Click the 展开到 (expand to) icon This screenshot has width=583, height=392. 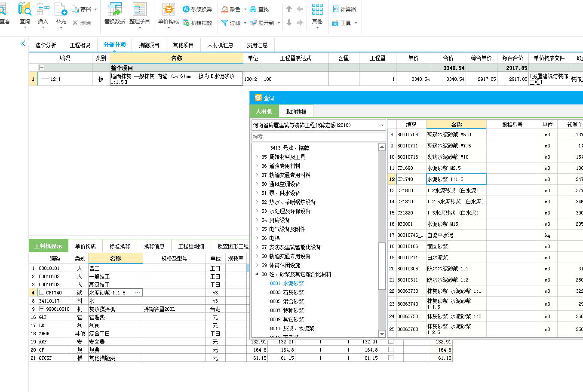point(253,23)
